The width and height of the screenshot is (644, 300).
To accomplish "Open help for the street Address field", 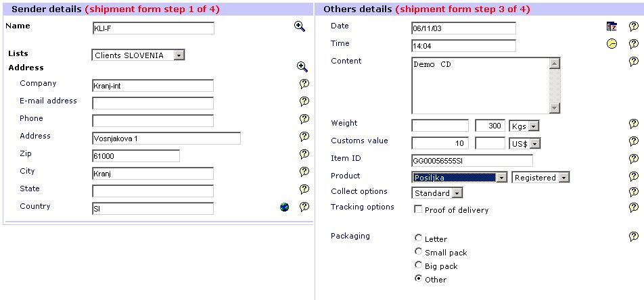I will 304,136.
